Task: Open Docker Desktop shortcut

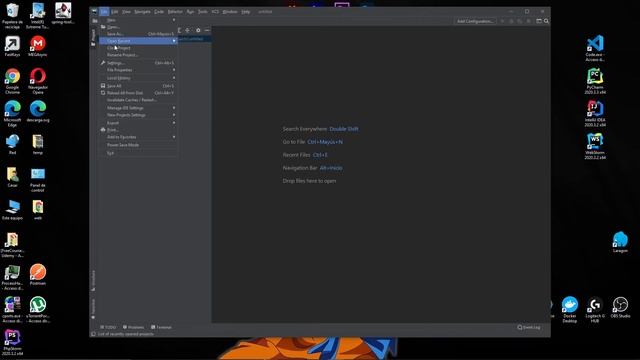Action: [570, 310]
